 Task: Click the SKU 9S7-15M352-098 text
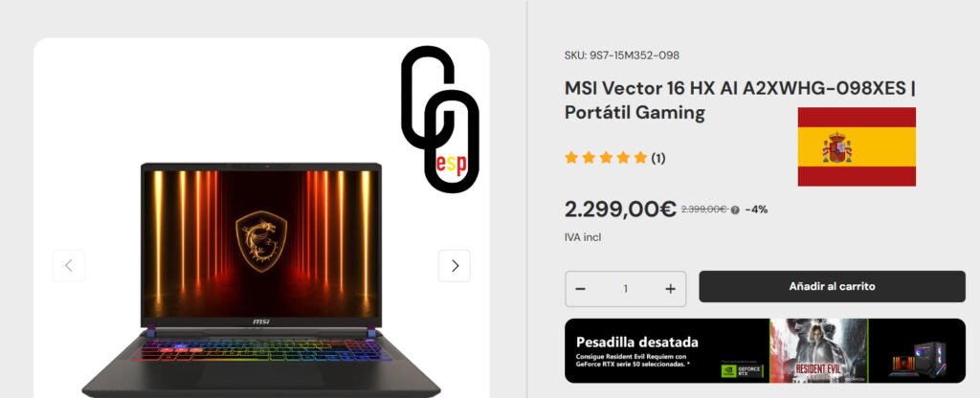tap(621, 55)
